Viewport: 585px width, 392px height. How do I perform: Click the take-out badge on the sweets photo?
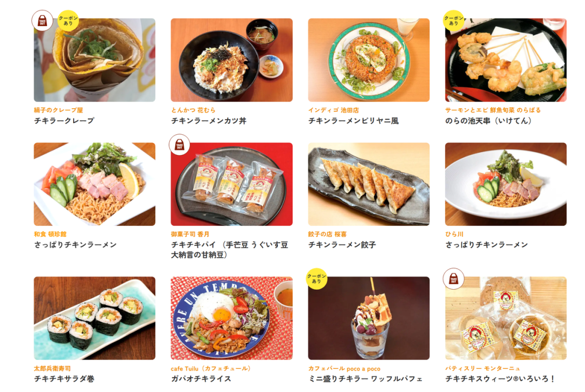453,279
